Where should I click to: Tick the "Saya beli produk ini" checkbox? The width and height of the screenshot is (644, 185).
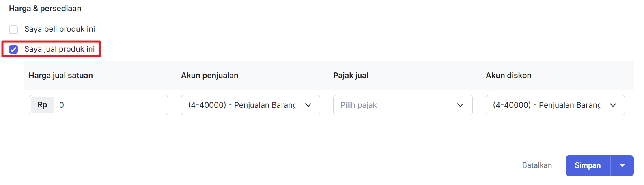(13, 30)
